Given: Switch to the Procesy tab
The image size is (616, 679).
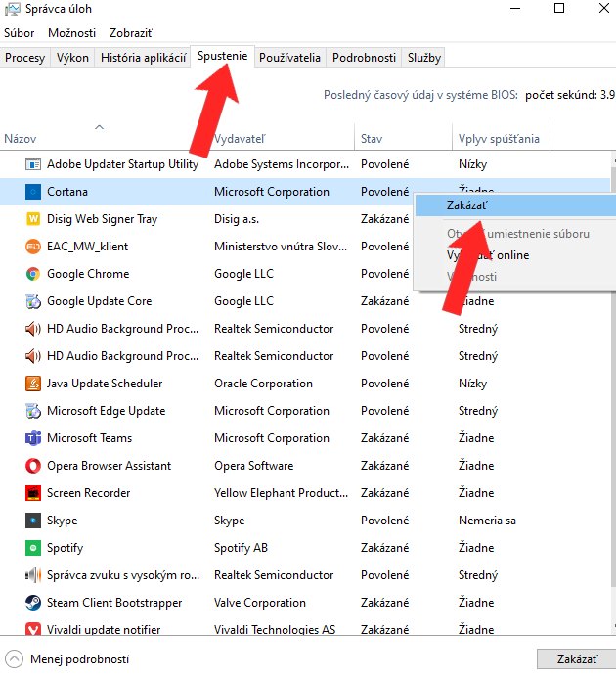Looking at the screenshot, I should [25, 58].
